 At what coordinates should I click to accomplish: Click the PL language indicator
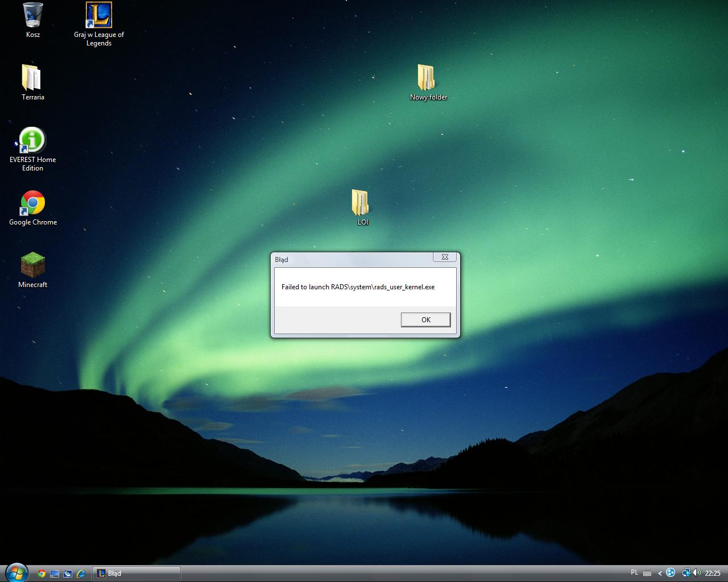634,573
